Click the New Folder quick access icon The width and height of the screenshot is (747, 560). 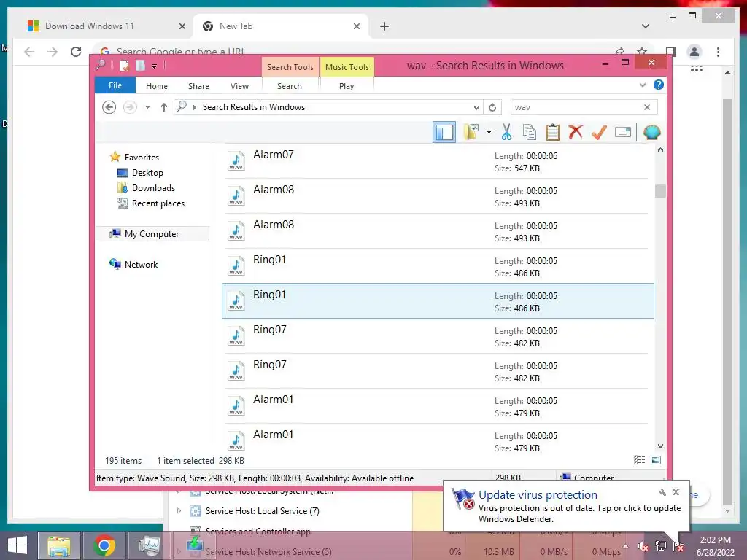(x=140, y=65)
